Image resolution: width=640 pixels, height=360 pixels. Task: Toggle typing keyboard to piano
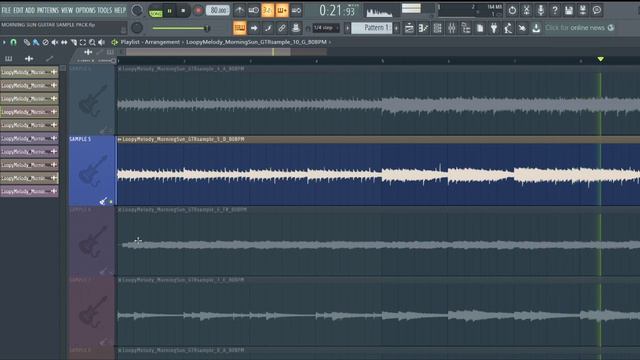tap(240, 28)
